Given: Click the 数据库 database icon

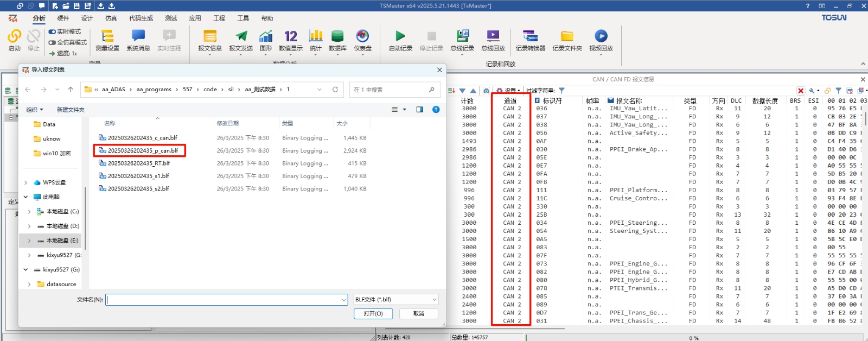Looking at the screenshot, I should click(337, 40).
